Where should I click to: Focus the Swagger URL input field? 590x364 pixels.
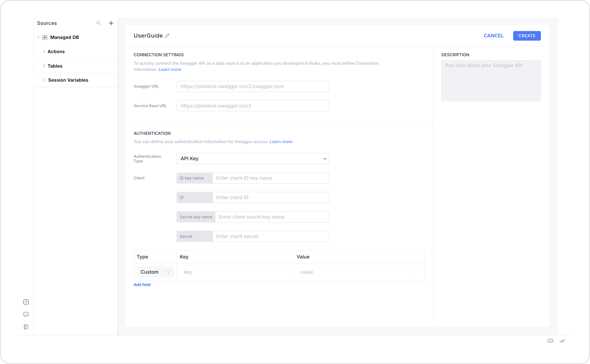pyautogui.click(x=253, y=86)
